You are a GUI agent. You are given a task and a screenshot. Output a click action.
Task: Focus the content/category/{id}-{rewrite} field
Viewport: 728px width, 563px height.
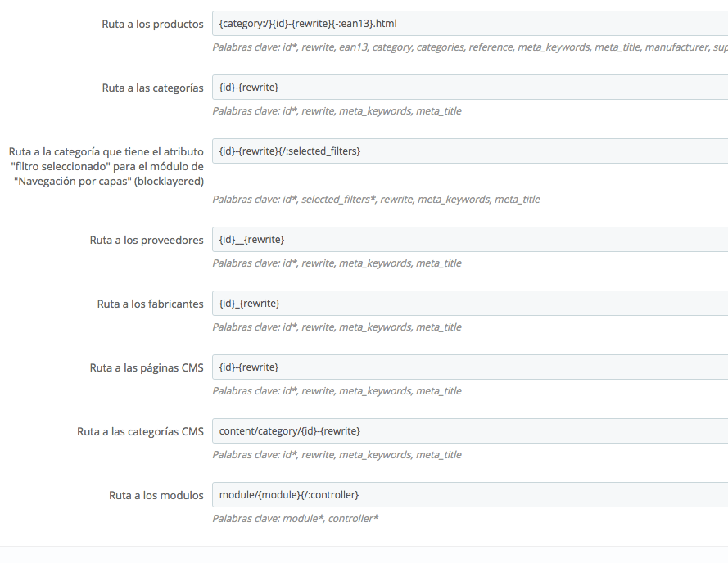point(470,430)
